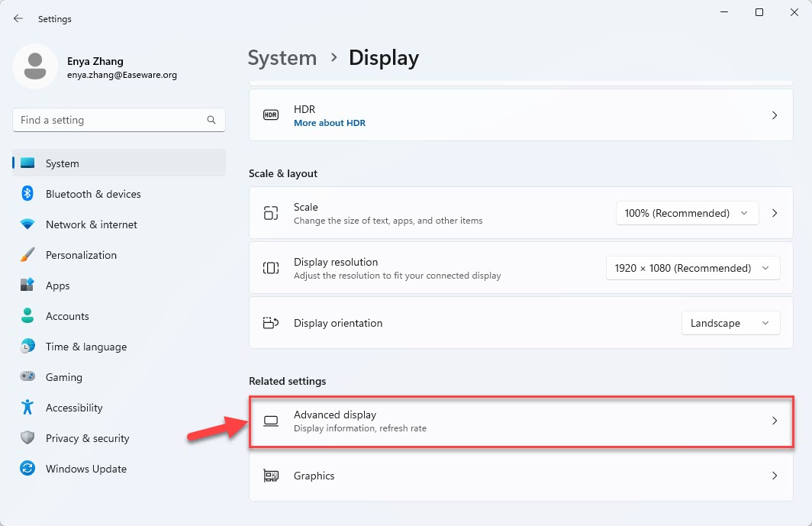Click the System monitor icon in sidebar
This screenshot has height=526, width=812.
27,163
